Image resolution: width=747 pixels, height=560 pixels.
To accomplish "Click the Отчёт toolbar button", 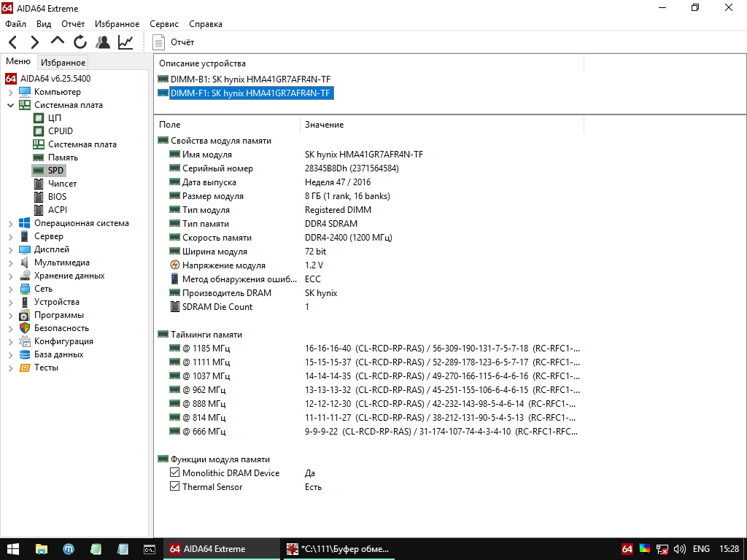I will (x=174, y=42).
